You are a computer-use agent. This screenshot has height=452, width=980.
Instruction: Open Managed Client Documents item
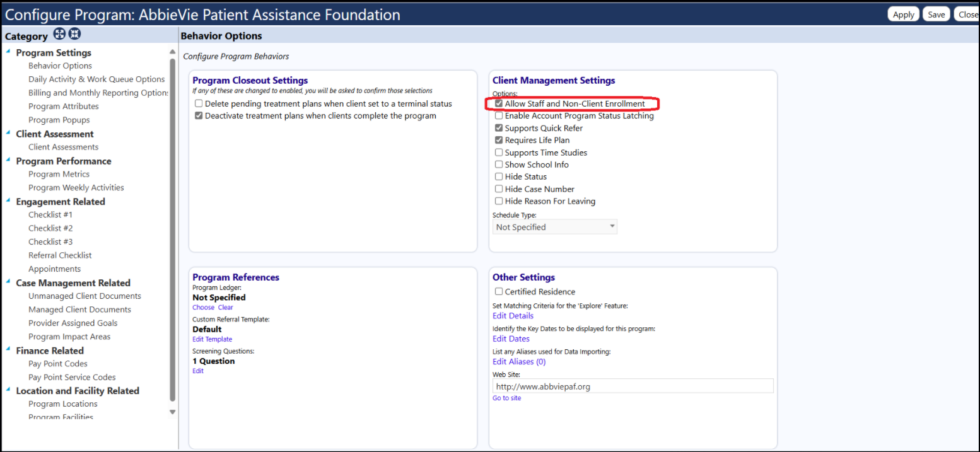pyautogui.click(x=79, y=310)
